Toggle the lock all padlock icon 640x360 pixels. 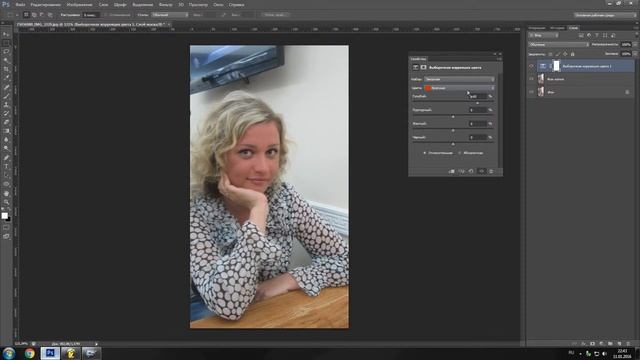pyautogui.click(x=572, y=54)
